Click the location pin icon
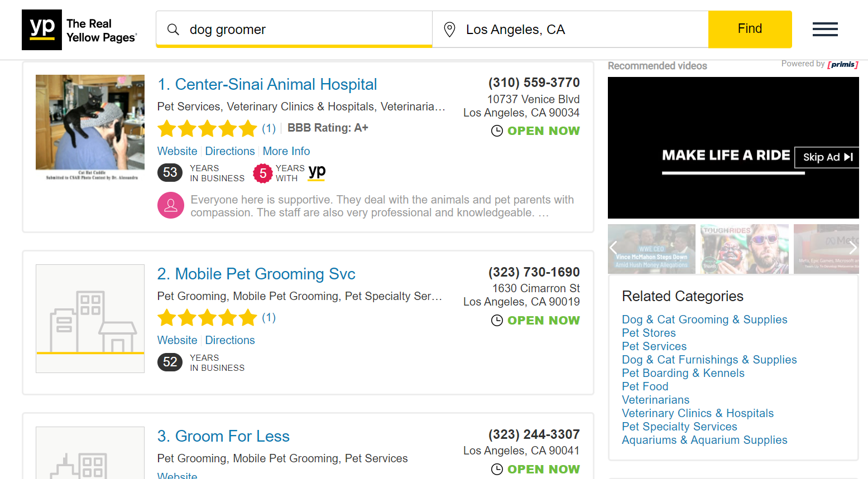 click(449, 30)
